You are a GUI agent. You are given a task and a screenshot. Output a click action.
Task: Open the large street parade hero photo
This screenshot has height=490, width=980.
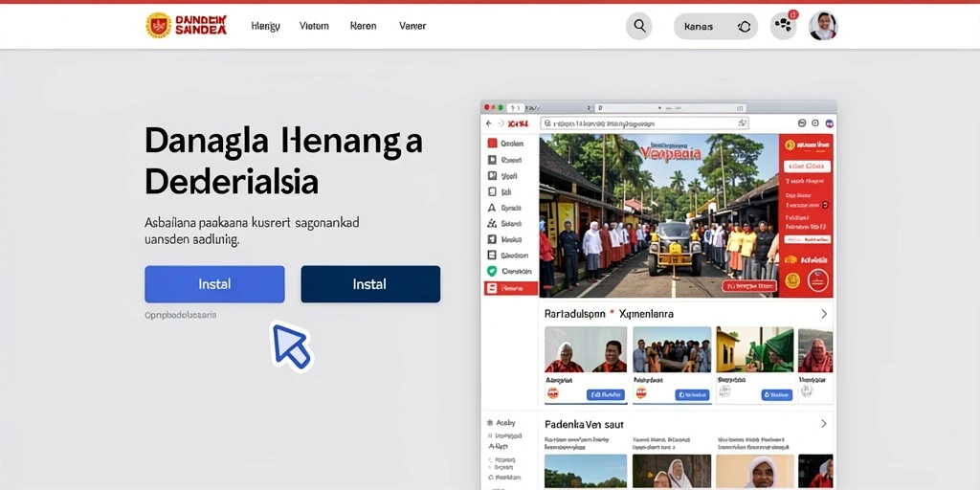click(x=659, y=215)
